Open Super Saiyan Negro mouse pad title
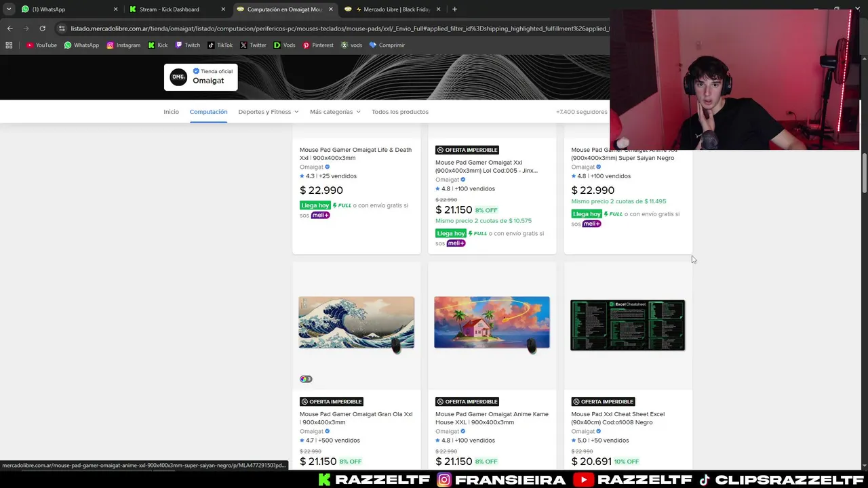This screenshot has width=868, height=488. pos(624,154)
